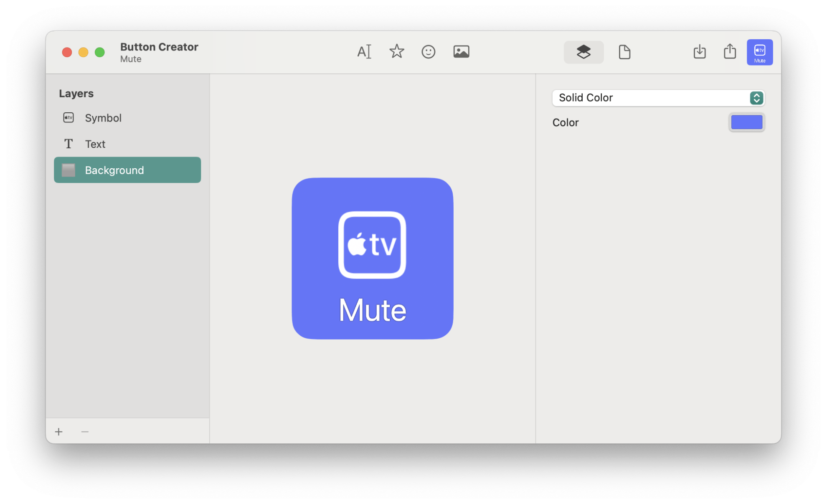
Task: Insert an image with the picture icon
Action: click(461, 52)
